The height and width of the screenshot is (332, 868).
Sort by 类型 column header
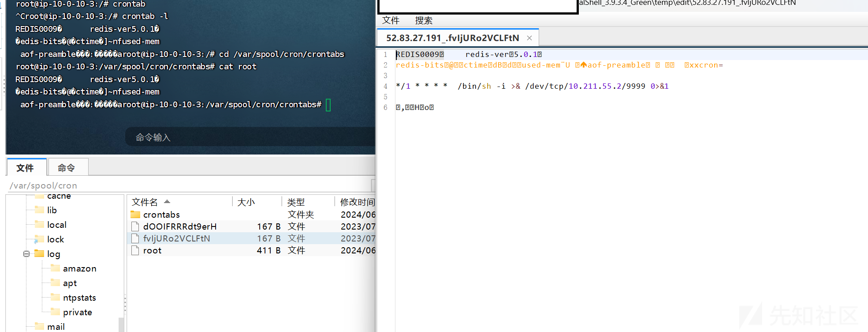296,202
